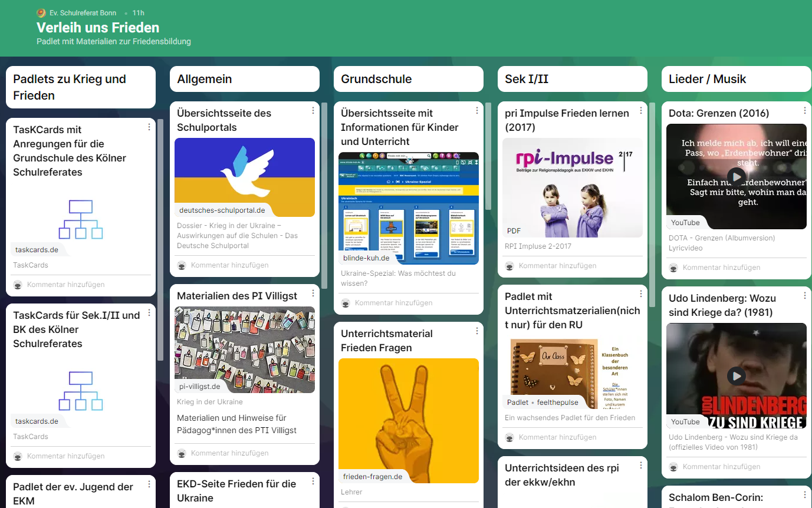Select the Lieder / Musik column heading
Screen dimensions: 812x508
(708, 79)
